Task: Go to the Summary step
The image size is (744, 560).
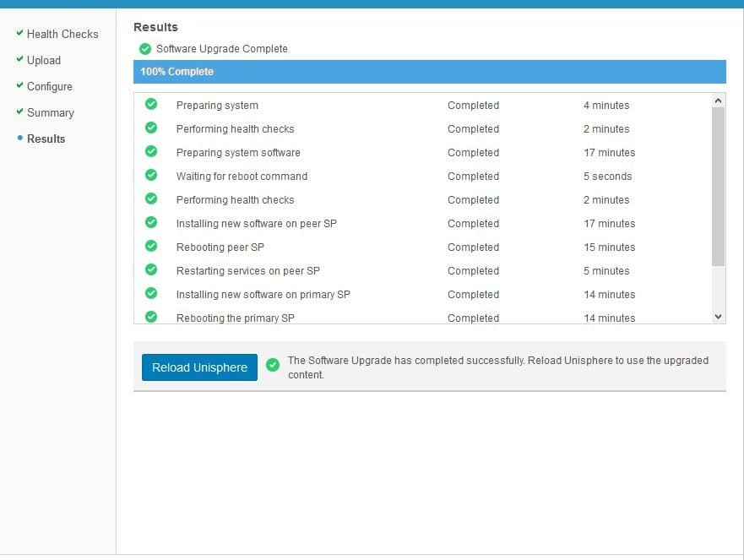Action: [x=51, y=112]
